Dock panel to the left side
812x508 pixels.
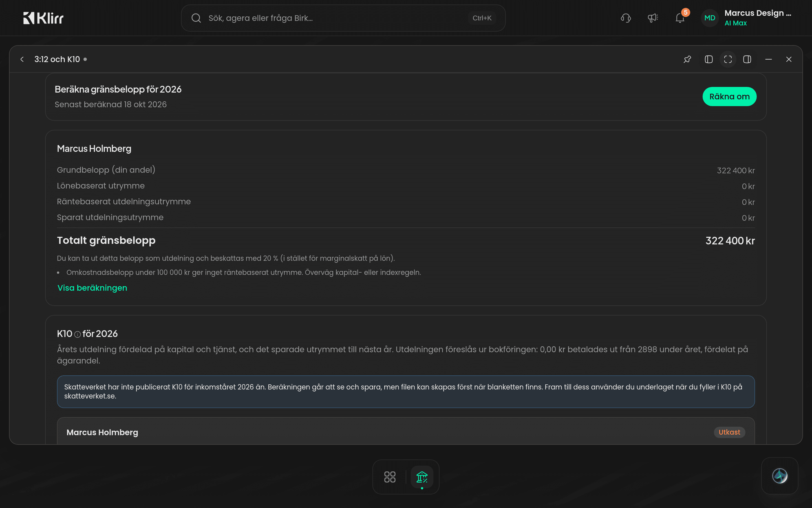click(709, 60)
